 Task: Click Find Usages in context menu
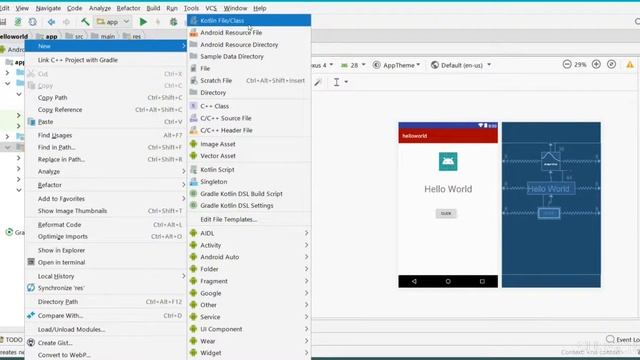point(106,135)
